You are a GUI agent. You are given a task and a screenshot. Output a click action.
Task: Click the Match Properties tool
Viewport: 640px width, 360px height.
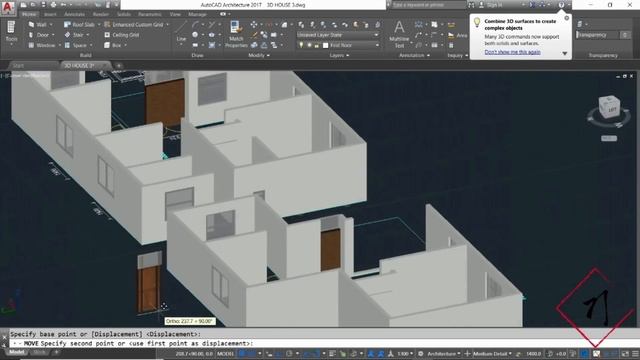[x=236, y=34]
